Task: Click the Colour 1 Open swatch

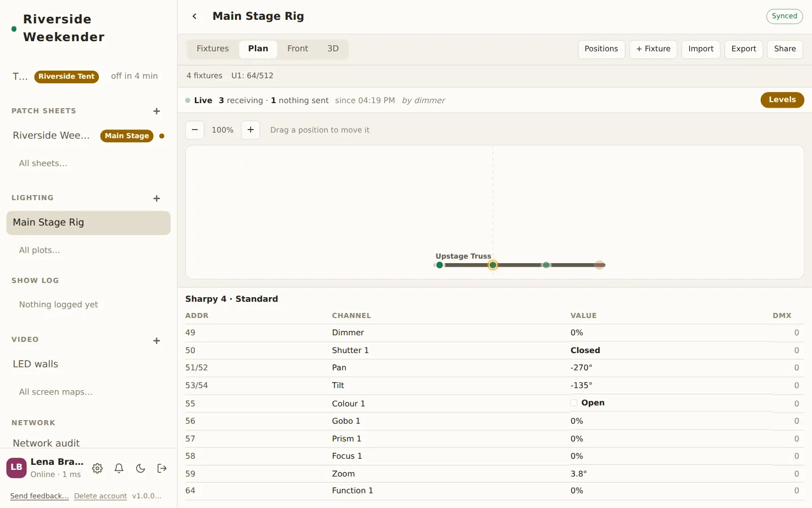Action: pos(574,403)
